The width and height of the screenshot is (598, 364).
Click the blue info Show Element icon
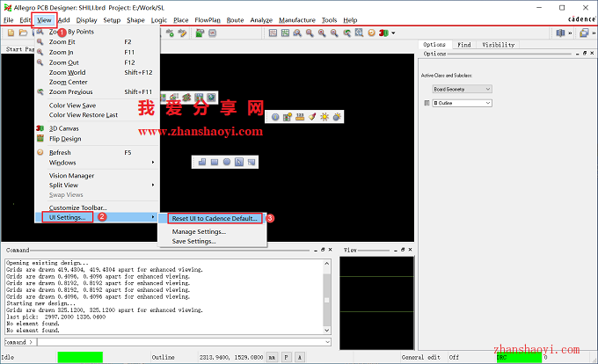click(x=275, y=117)
